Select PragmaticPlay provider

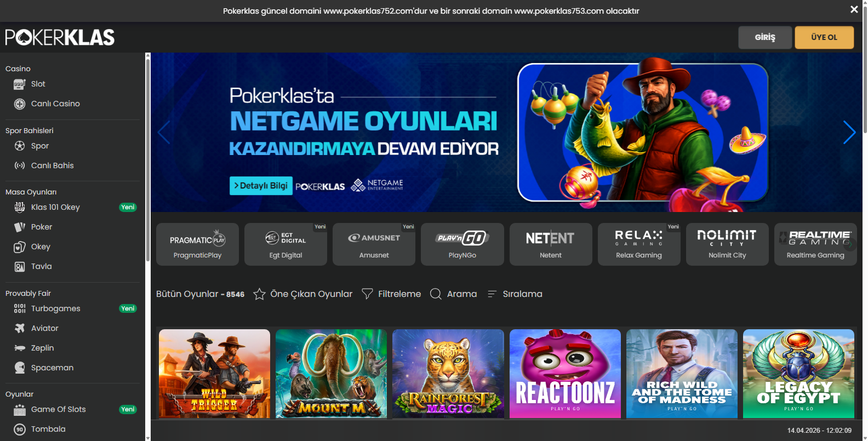coord(197,244)
